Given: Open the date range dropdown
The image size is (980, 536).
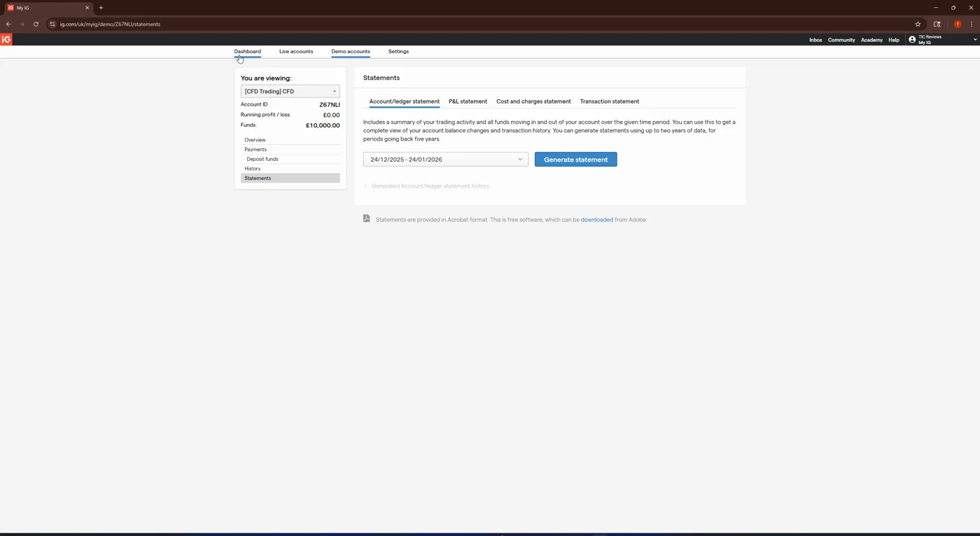Looking at the screenshot, I should click(446, 160).
